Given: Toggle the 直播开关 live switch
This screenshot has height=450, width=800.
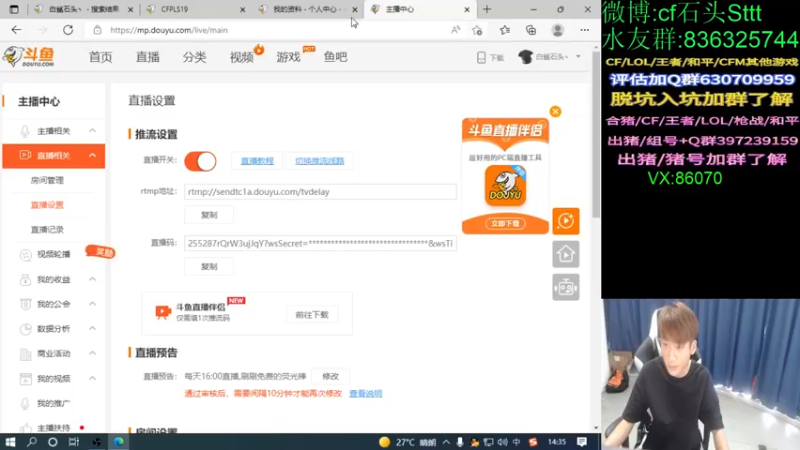Looking at the screenshot, I should click(x=201, y=161).
